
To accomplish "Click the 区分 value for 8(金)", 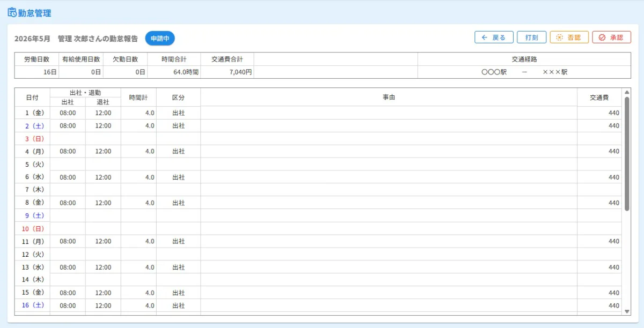I will [178, 203].
